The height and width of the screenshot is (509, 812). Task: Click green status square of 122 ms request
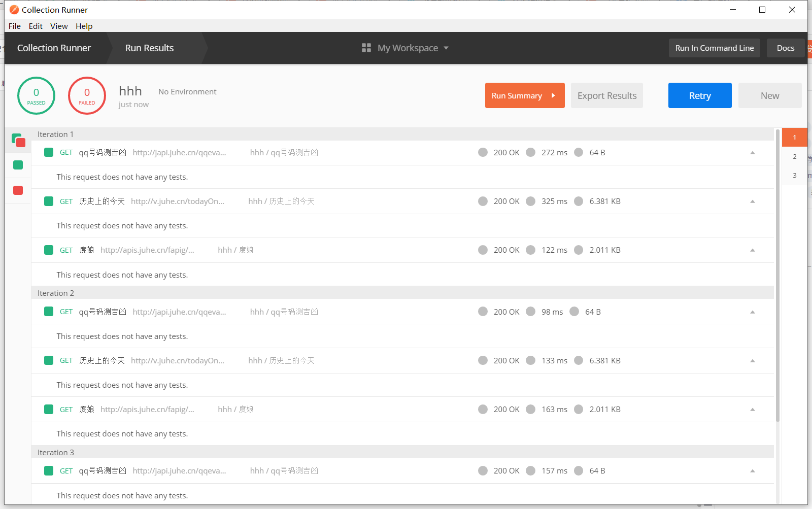[49, 250]
